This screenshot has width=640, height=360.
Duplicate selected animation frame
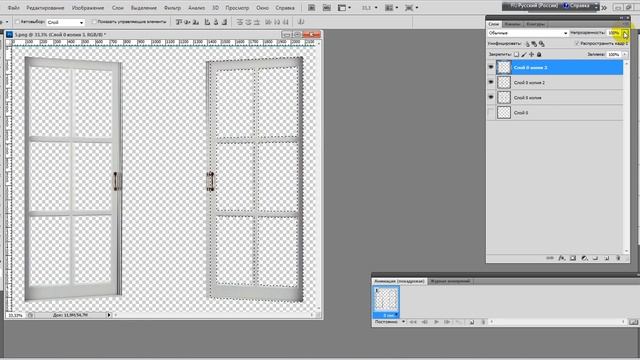(472, 322)
